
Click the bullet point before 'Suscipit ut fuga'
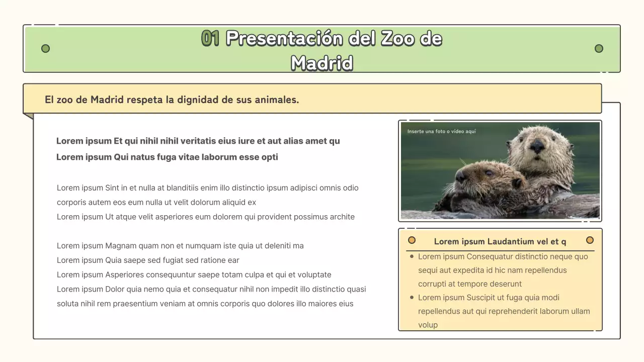point(413,298)
